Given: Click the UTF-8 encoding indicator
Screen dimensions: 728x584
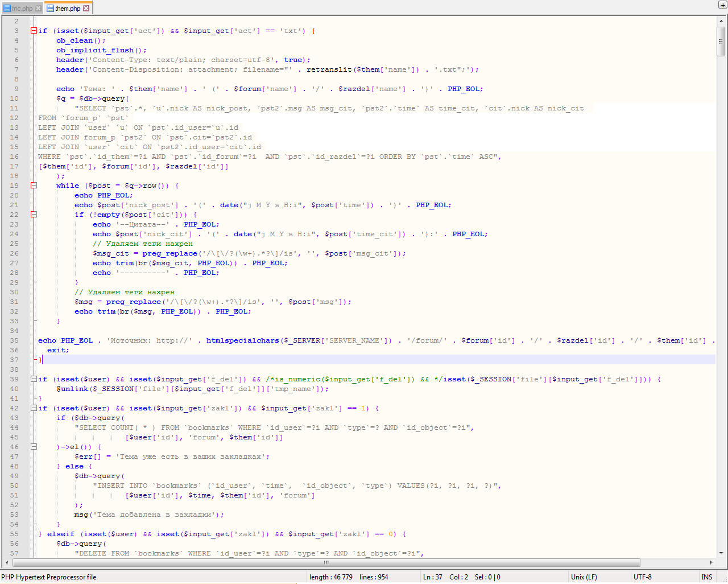Looking at the screenshot, I should (x=643, y=577).
